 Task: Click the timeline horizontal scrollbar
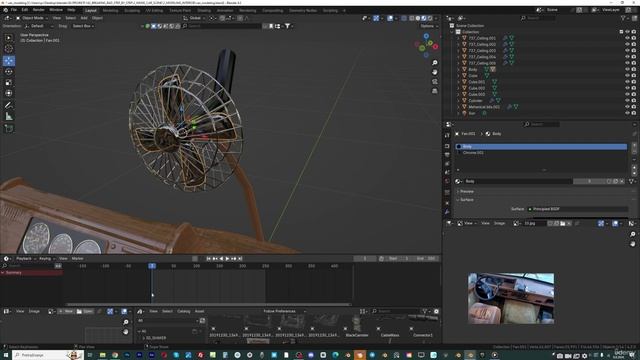(x=208, y=304)
